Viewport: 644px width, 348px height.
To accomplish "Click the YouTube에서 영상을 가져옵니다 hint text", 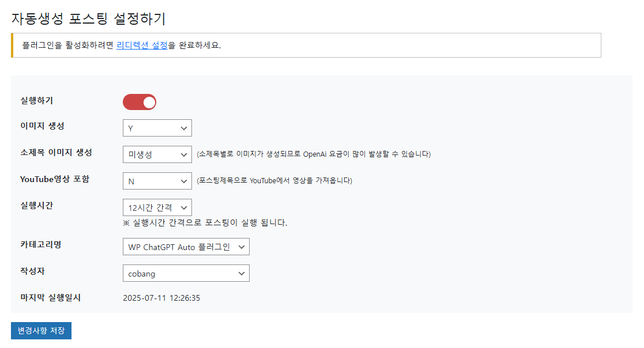I will pyautogui.click(x=274, y=180).
